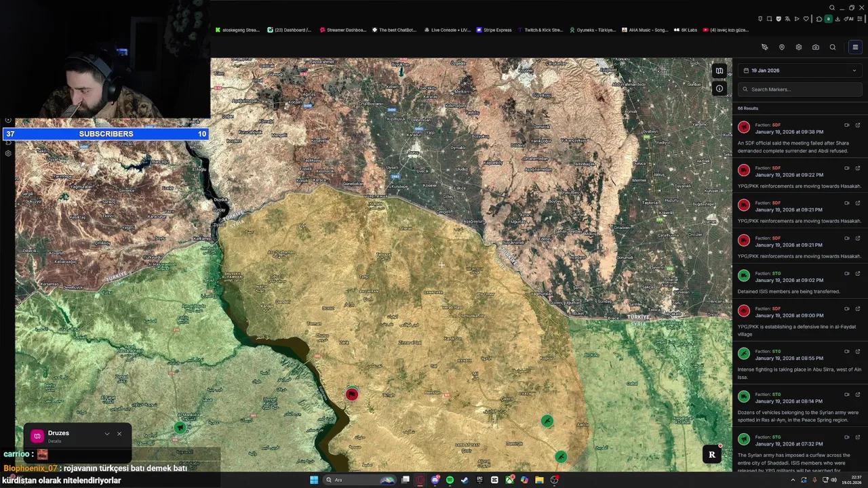868x488 pixels.
Task: Switch to aloskegang Stream bookmark
Action: (237, 30)
